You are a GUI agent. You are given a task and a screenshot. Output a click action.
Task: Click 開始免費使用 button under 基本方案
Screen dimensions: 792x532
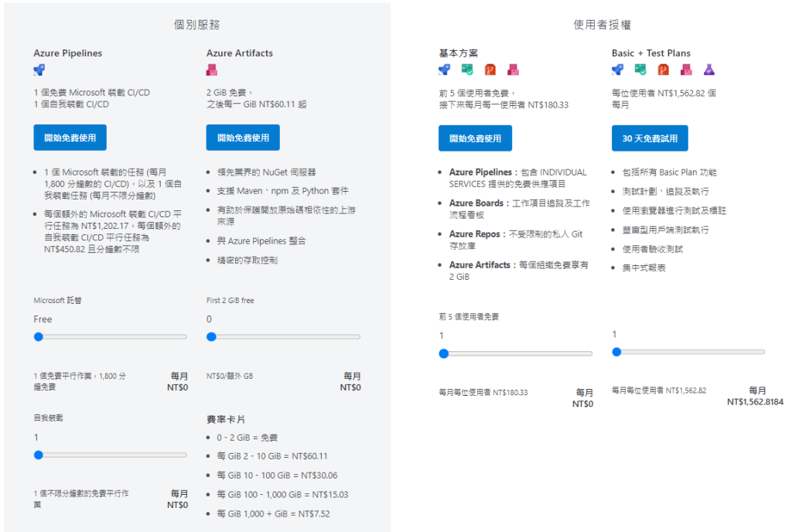click(x=476, y=138)
